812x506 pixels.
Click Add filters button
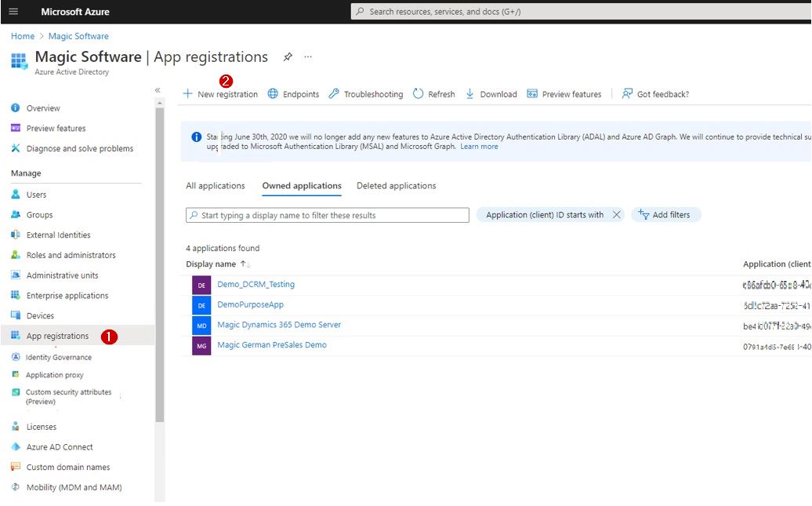coord(666,215)
